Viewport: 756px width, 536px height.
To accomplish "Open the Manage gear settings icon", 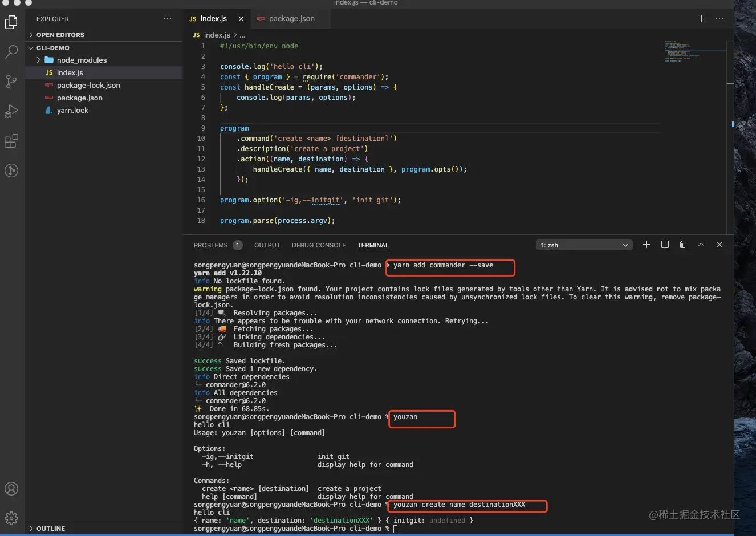I will pyautogui.click(x=11, y=518).
